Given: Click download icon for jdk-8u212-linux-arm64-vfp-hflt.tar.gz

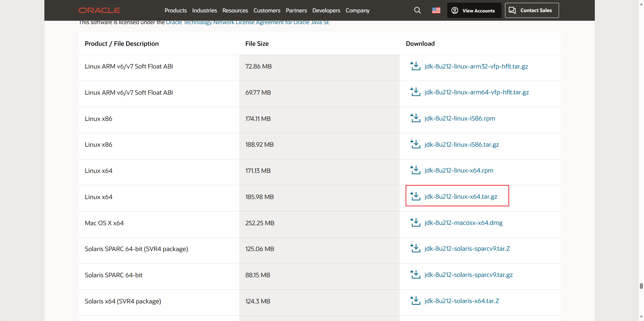Looking at the screenshot, I should 416,92.
